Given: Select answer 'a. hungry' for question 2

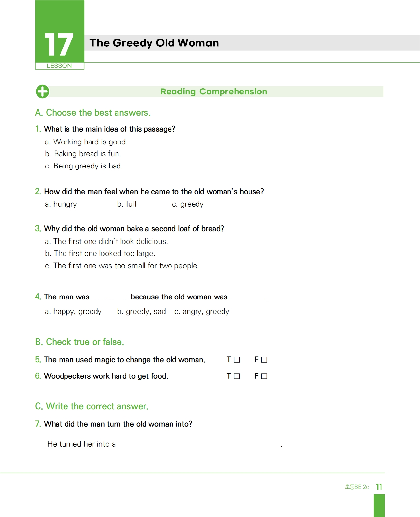Looking at the screenshot, I should tap(61, 204).
